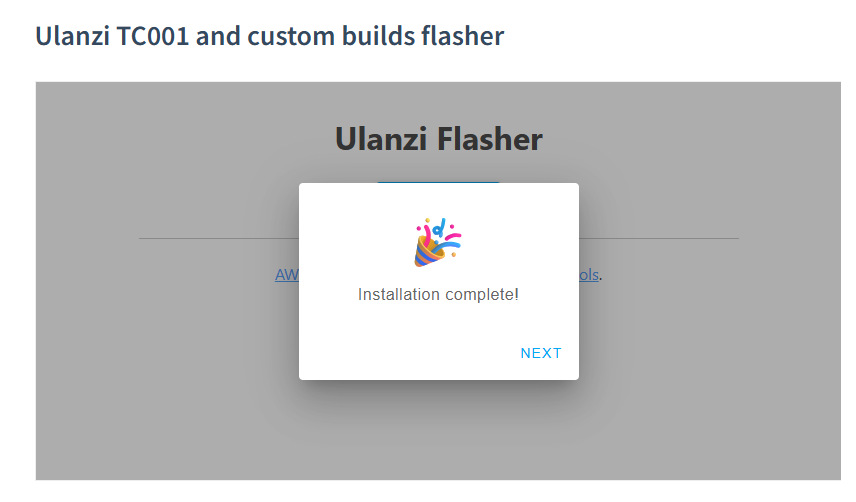Click the 'Ulanzi TC001 and custom builds flasher' title
Viewport: 856px width, 502px height.
click(270, 36)
